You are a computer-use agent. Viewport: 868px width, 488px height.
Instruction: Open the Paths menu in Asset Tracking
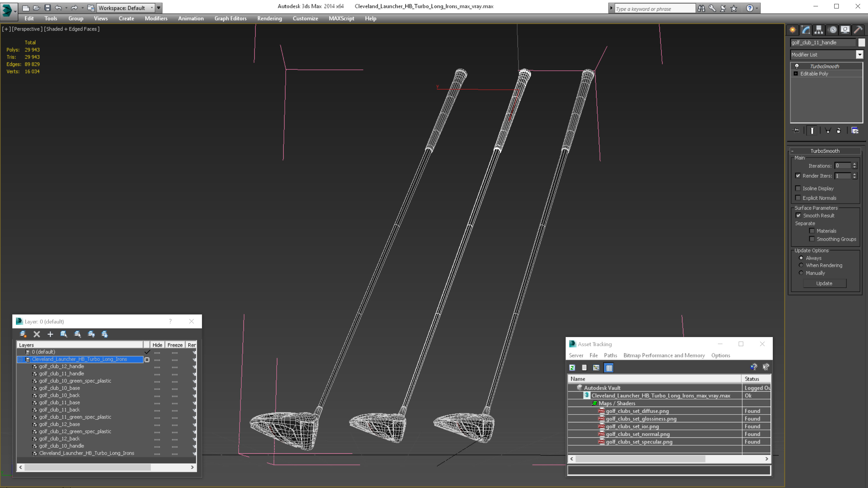[x=610, y=355]
